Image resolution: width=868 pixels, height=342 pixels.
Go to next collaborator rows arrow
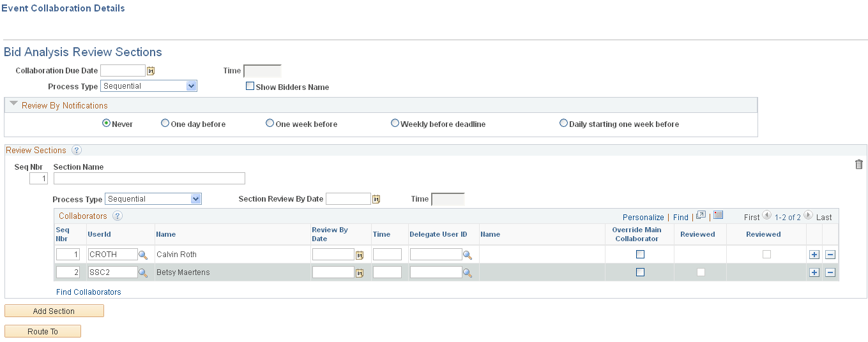pyautogui.click(x=808, y=216)
